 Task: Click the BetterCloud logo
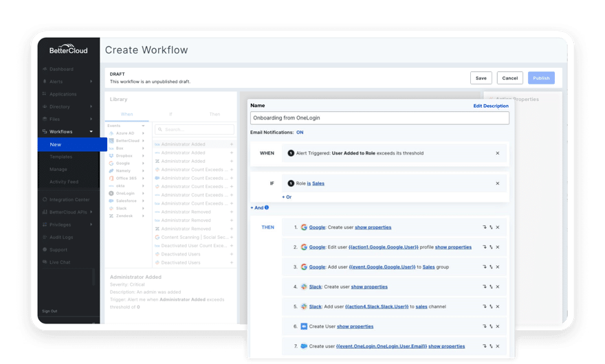coord(68,49)
